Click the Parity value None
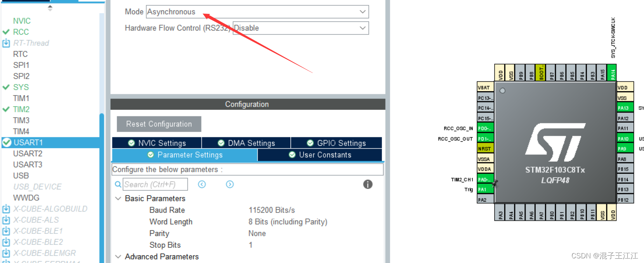This screenshot has height=263, width=644. (257, 233)
